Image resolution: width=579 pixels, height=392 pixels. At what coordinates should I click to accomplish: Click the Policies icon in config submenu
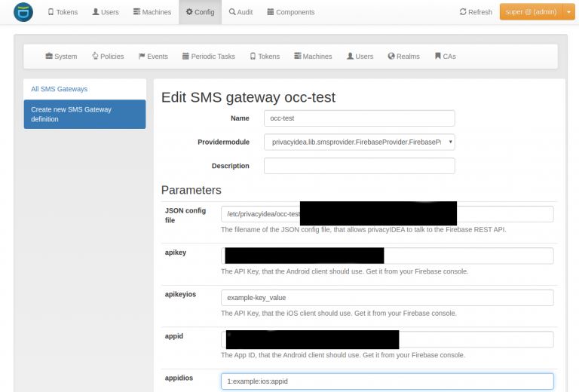click(x=95, y=56)
